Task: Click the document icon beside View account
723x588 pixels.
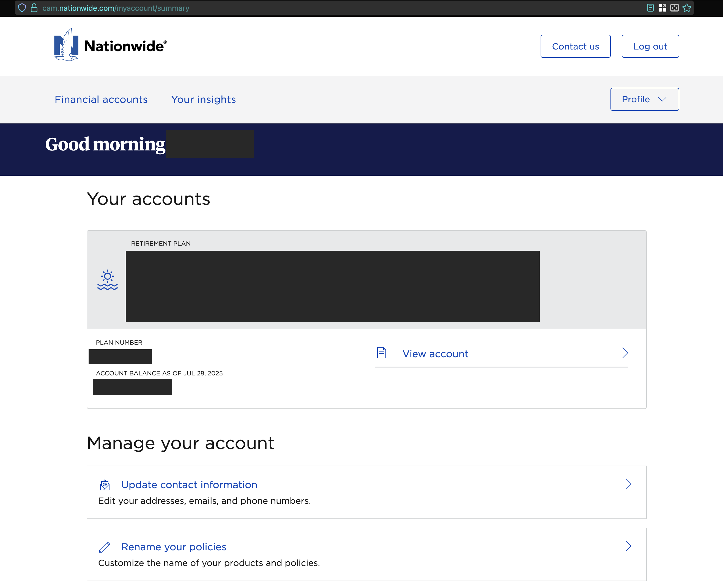Action: (382, 353)
